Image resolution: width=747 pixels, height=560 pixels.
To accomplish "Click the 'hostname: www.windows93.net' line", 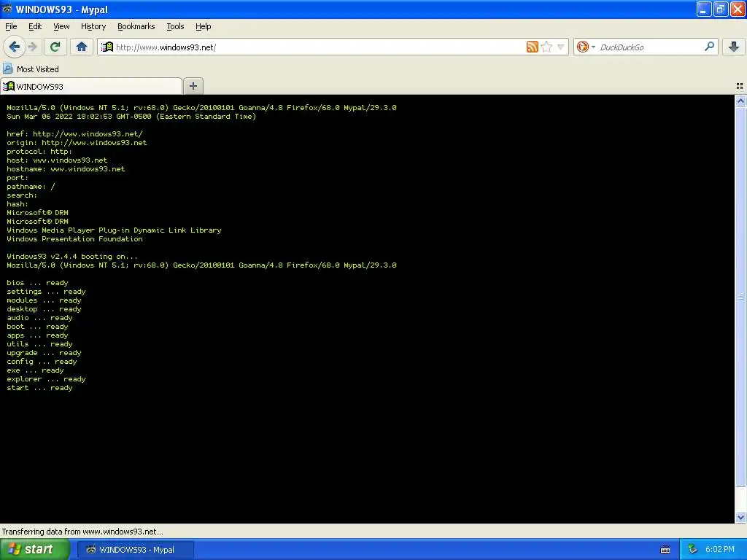I will (66, 169).
